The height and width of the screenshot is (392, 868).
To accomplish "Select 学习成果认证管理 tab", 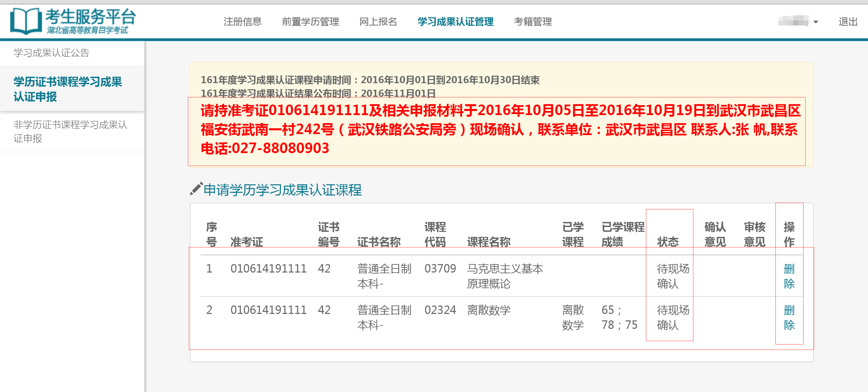I will click(x=455, y=22).
